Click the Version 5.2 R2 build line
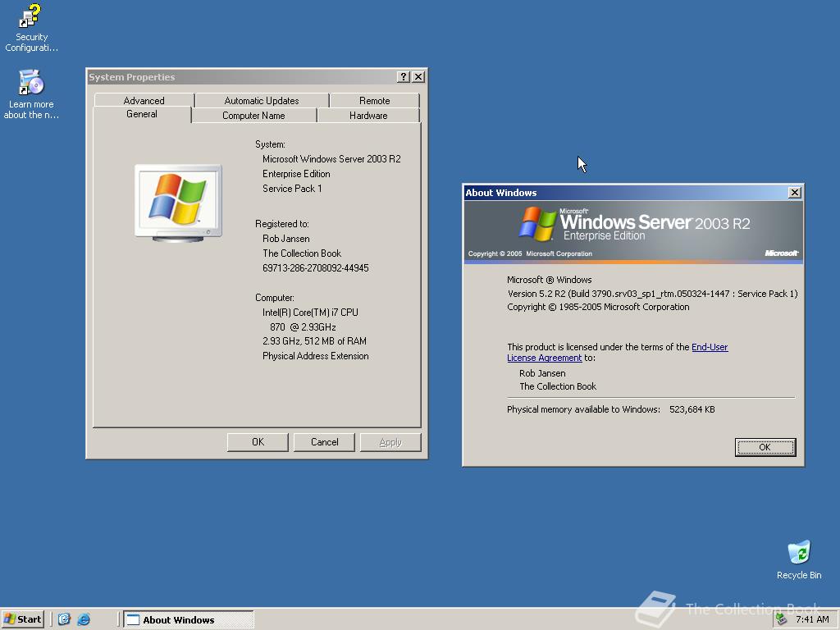The width and height of the screenshot is (840, 630). 652,294
